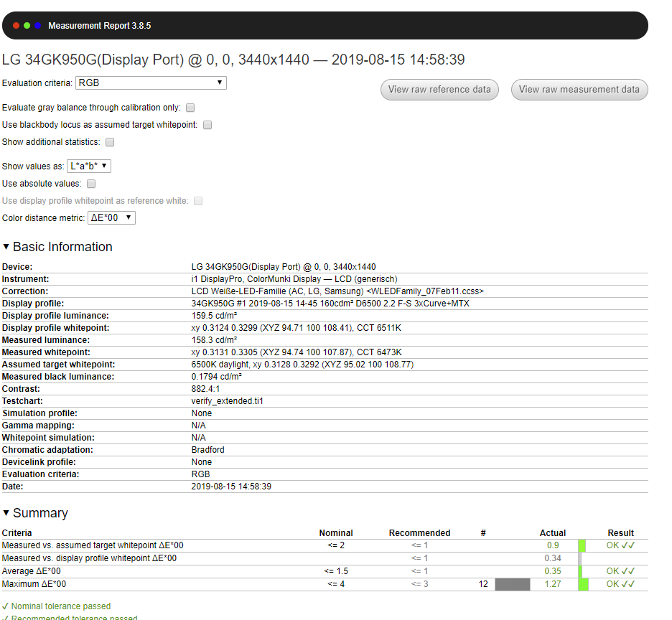Screen dimensions: 672x620
Task: Click the Maximum ΔE*00 criteria label
Action: coord(34,584)
